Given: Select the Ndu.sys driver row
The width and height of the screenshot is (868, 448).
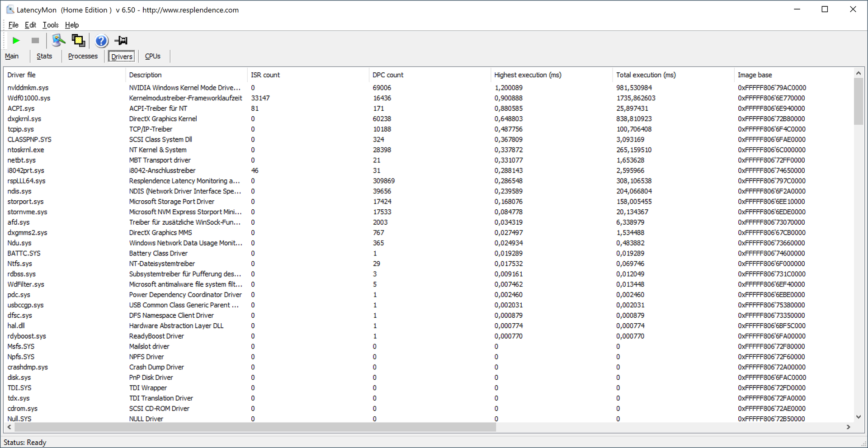Looking at the screenshot, I should tap(429, 243).
